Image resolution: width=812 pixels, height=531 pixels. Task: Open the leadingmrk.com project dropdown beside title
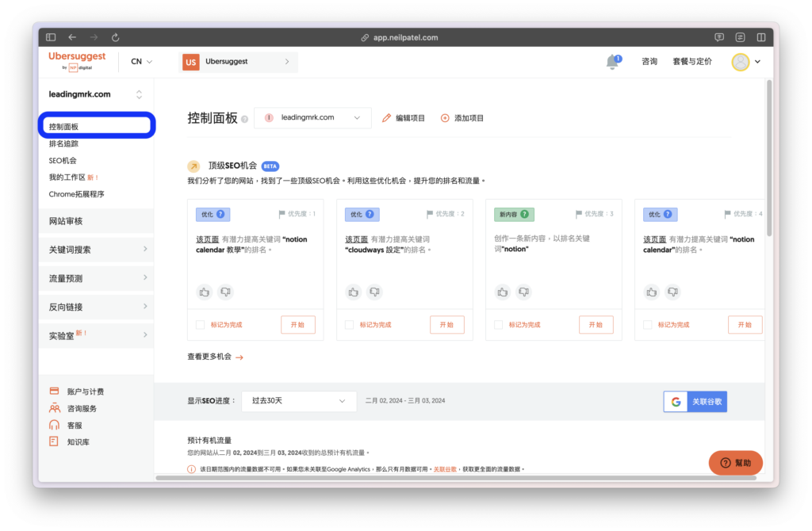click(312, 117)
